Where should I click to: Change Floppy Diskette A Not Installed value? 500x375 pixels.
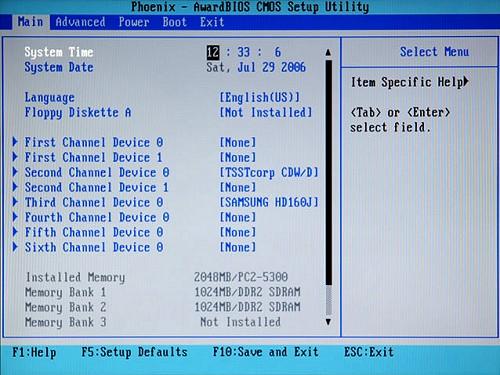[266, 112]
